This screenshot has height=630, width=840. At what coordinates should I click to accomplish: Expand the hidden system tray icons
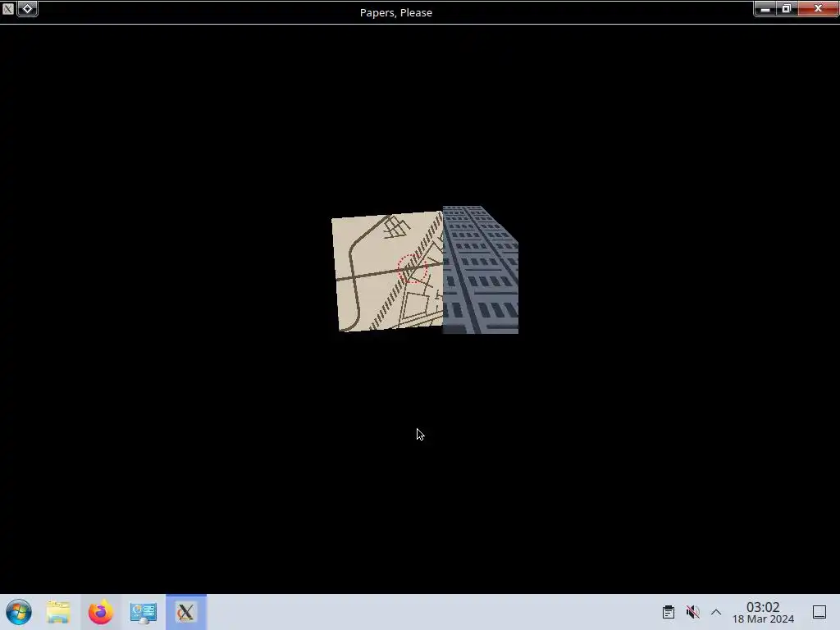(716, 612)
